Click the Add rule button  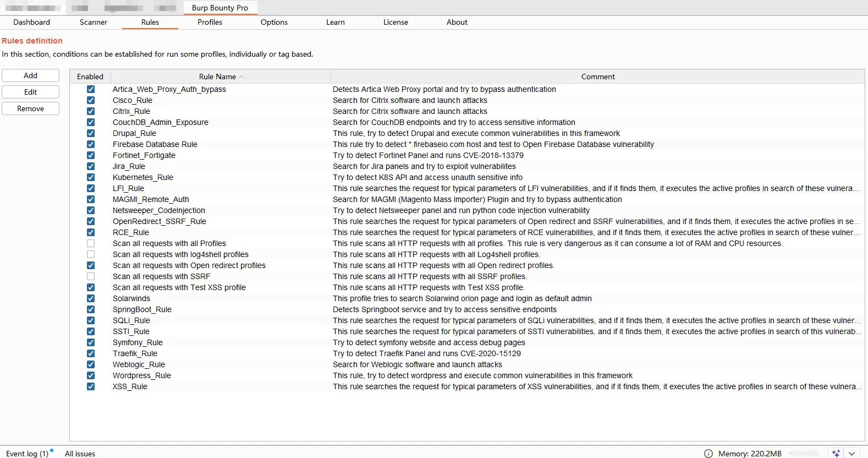click(31, 75)
